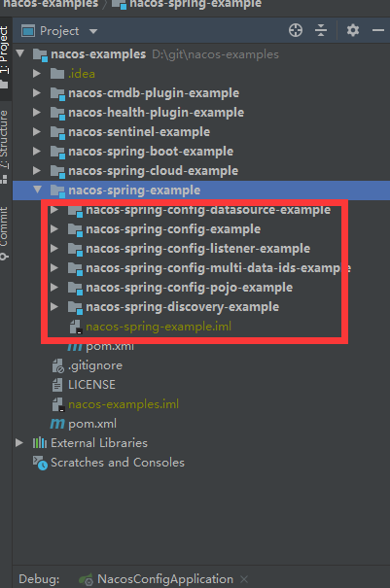
Task: Open the Project view dropdown arrow
Action: tap(93, 31)
